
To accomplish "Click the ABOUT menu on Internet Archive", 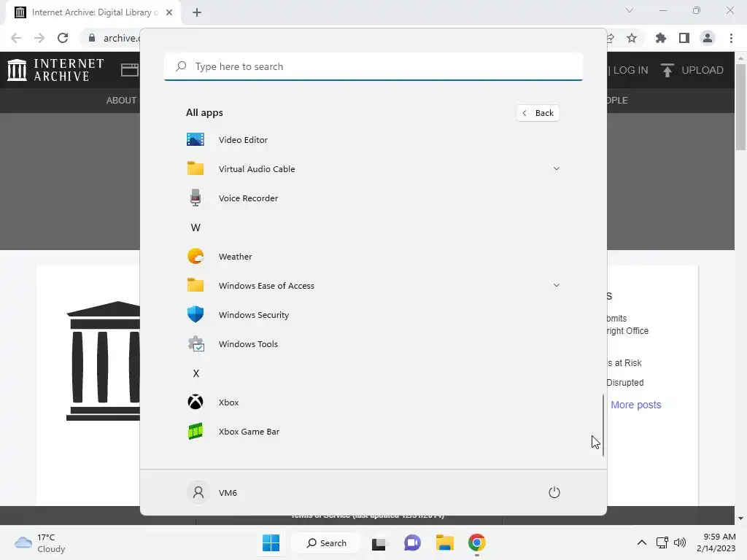I will 121,101.
